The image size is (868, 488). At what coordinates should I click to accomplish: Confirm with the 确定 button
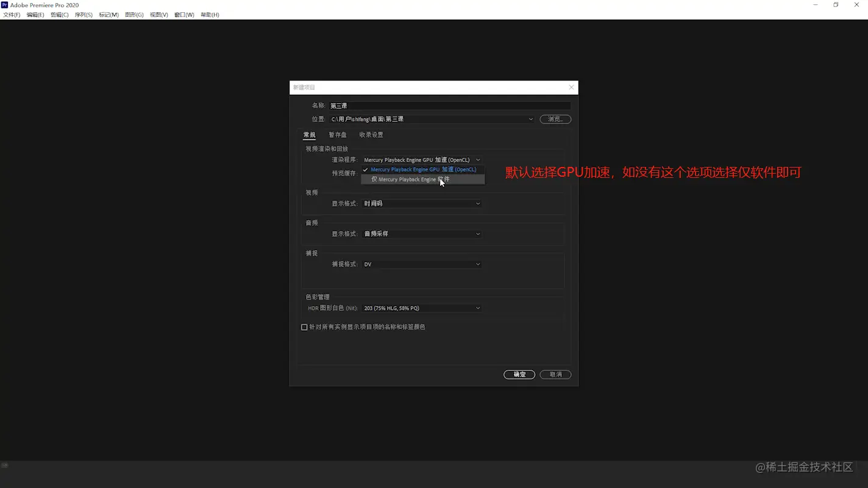coord(519,375)
